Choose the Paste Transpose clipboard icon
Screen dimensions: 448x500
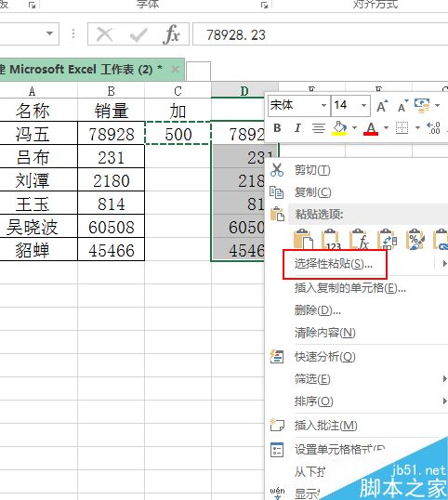pos(387,239)
